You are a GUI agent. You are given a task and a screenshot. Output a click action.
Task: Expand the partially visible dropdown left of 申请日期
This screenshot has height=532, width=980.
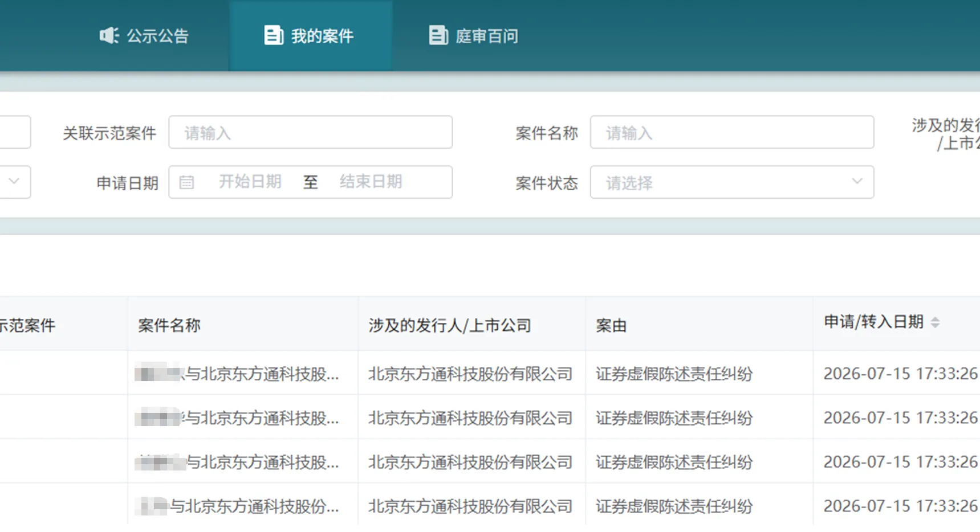pyautogui.click(x=15, y=182)
